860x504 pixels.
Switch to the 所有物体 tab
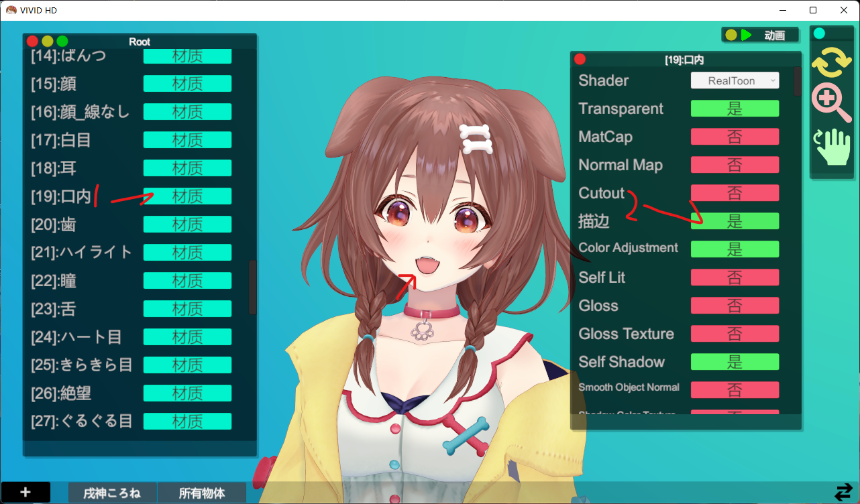tap(202, 493)
